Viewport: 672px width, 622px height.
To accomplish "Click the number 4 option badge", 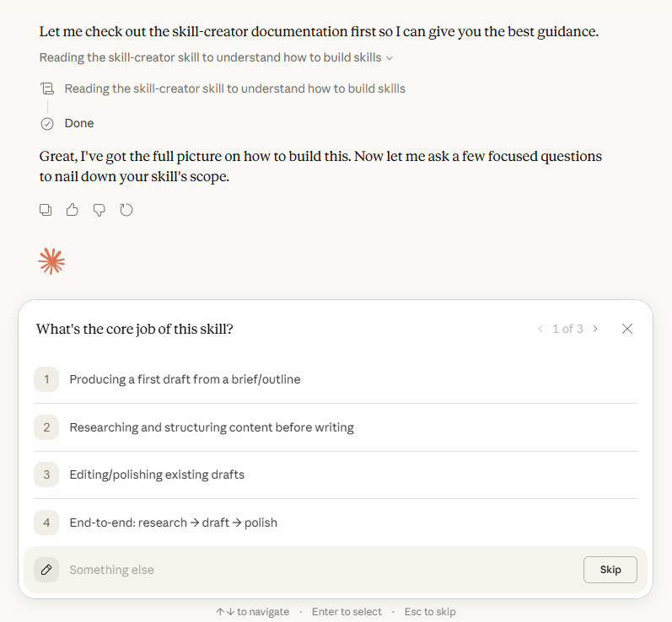I will (46, 523).
